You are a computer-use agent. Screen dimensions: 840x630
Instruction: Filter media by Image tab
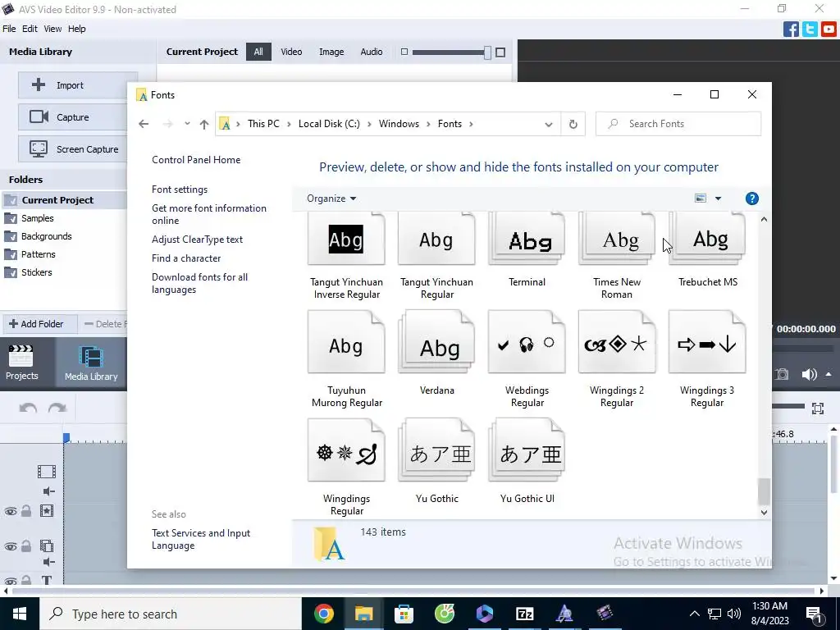pos(331,52)
